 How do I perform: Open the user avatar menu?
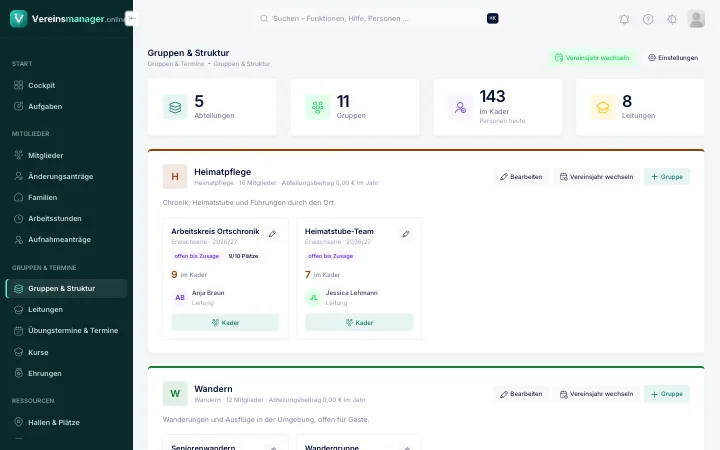pos(696,19)
